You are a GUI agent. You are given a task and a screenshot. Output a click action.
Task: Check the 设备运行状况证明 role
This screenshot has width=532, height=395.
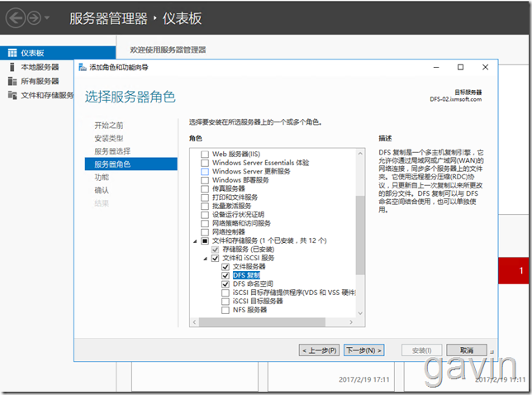[x=205, y=215]
